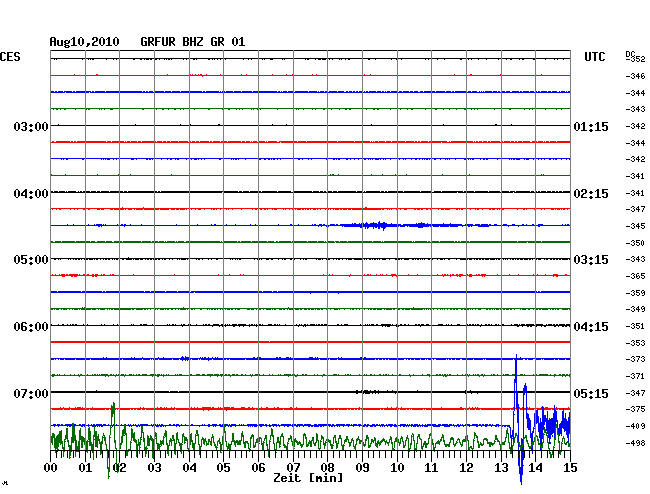650x494 pixels.
Task: Click the 01 minute axis label
Action: 85,467
